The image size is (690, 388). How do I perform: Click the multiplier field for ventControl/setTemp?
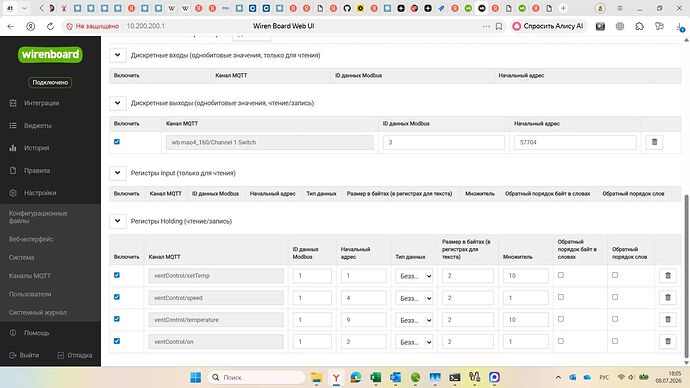(x=526, y=276)
